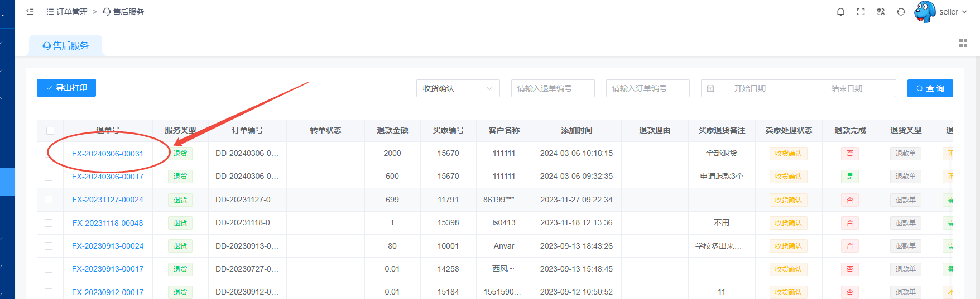Open the seller account dropdown menu
980x299 pixels.
[953, 12]
